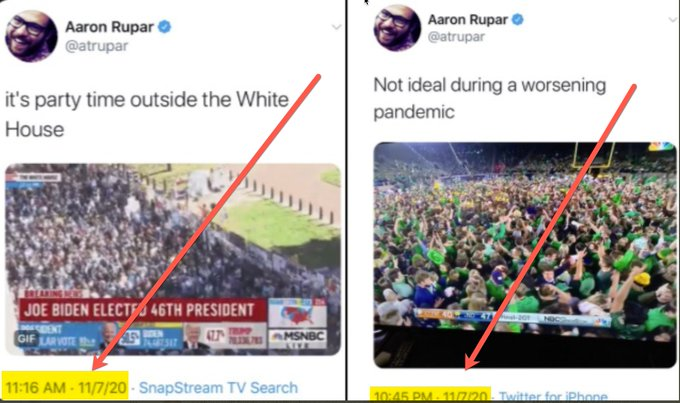Click the @atrupar handle in right tweet
Image resolution: width=680 pixels, height=403 pixels.
456,36
